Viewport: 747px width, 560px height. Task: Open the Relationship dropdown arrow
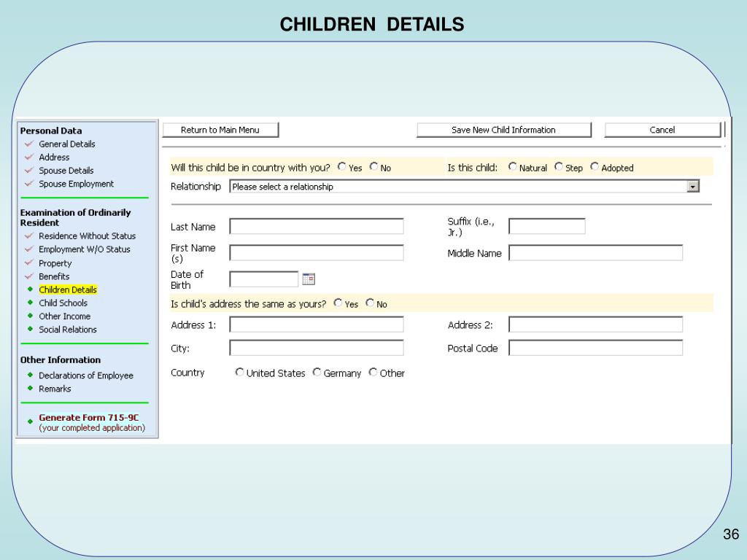click(693, 187)
